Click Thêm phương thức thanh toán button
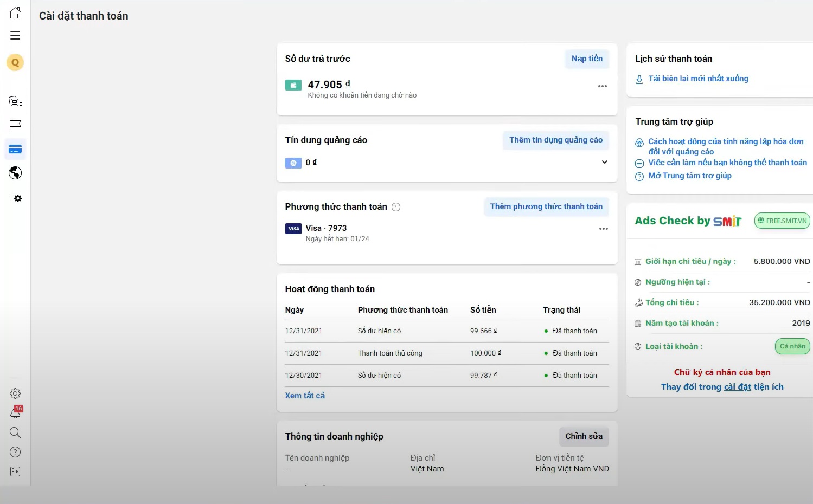 pos(546,206)
